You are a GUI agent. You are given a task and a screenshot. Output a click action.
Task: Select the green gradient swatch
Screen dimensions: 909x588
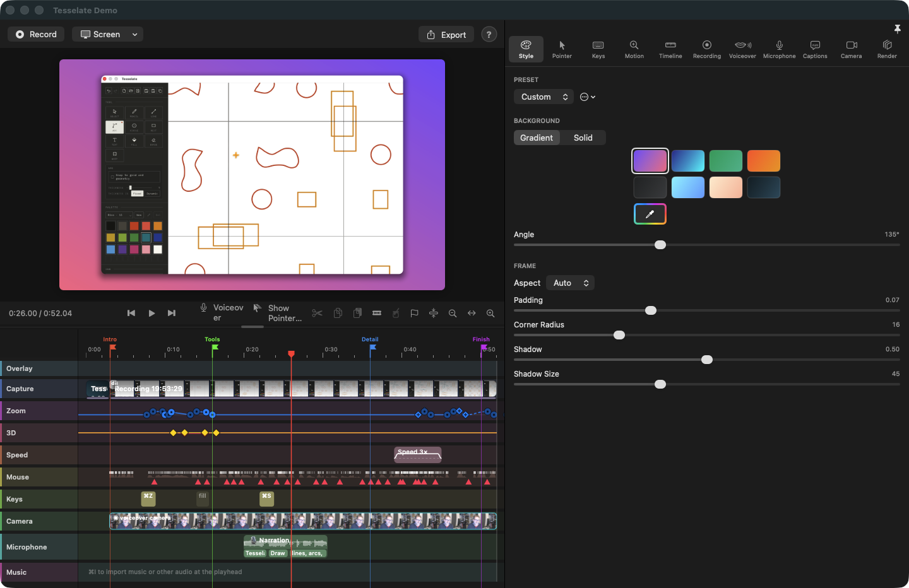coord(726,161)
